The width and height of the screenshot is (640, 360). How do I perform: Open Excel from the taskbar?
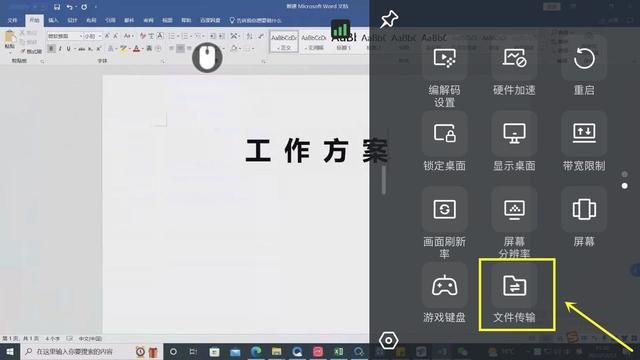coord(338,351)
